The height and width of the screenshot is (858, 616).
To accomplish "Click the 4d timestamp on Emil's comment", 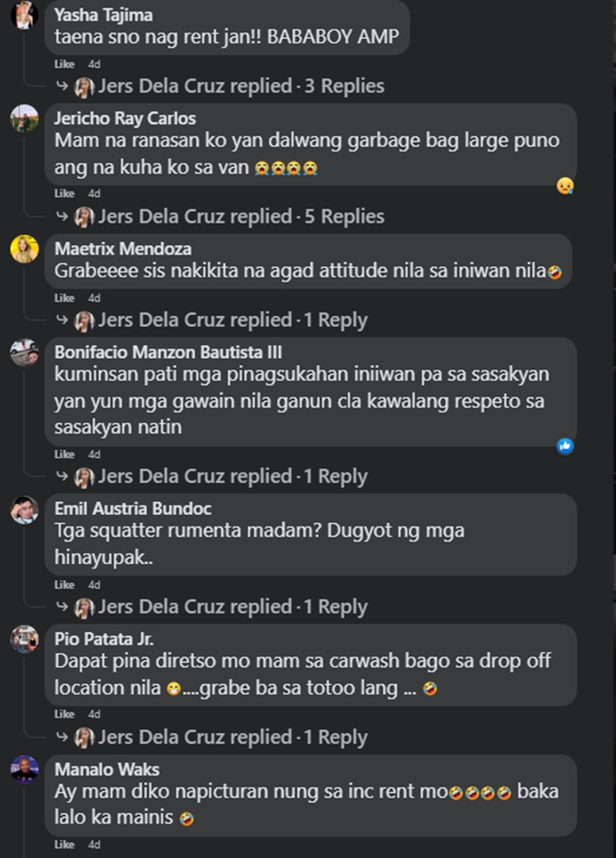I will click(x=94, y=585).
